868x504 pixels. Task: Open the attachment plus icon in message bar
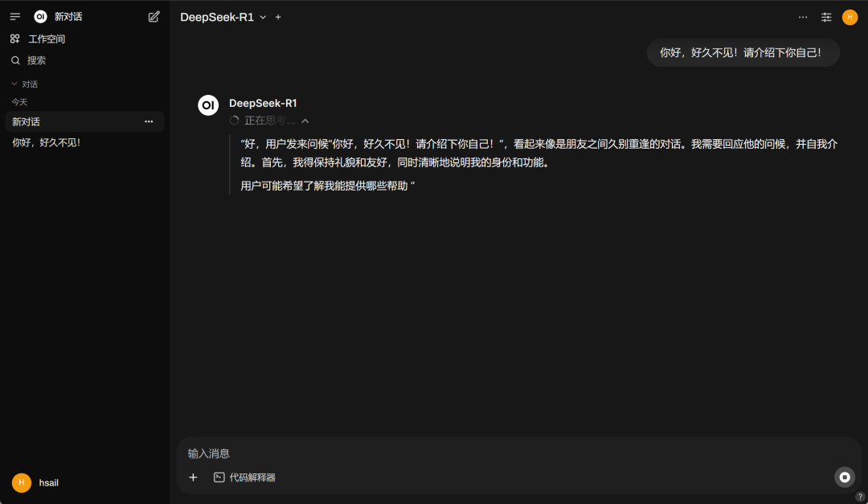click(x=193, y=477)
